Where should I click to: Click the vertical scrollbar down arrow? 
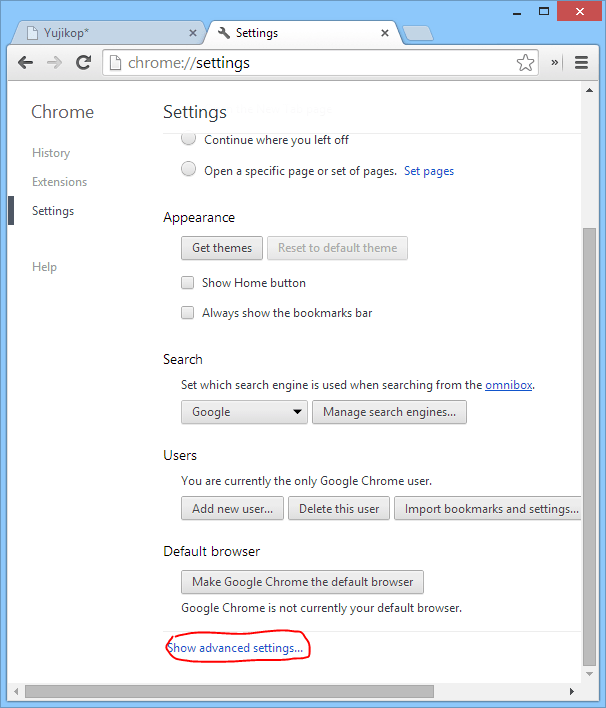pyautogui.click(x=589, y=674)
